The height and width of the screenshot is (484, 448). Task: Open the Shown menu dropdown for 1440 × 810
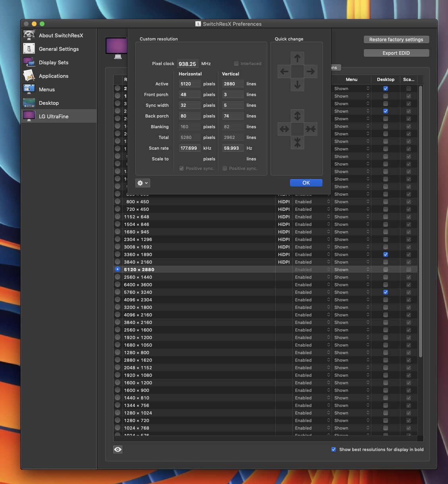(351, 398)
